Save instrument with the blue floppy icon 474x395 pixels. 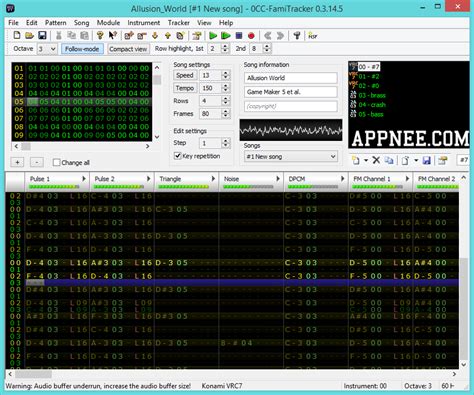click(x=427, y=160)
